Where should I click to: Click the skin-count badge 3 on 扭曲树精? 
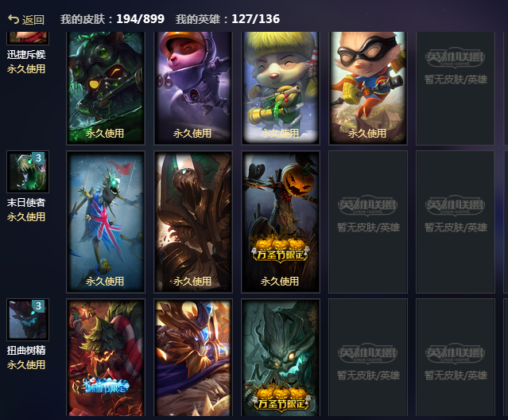38,306
